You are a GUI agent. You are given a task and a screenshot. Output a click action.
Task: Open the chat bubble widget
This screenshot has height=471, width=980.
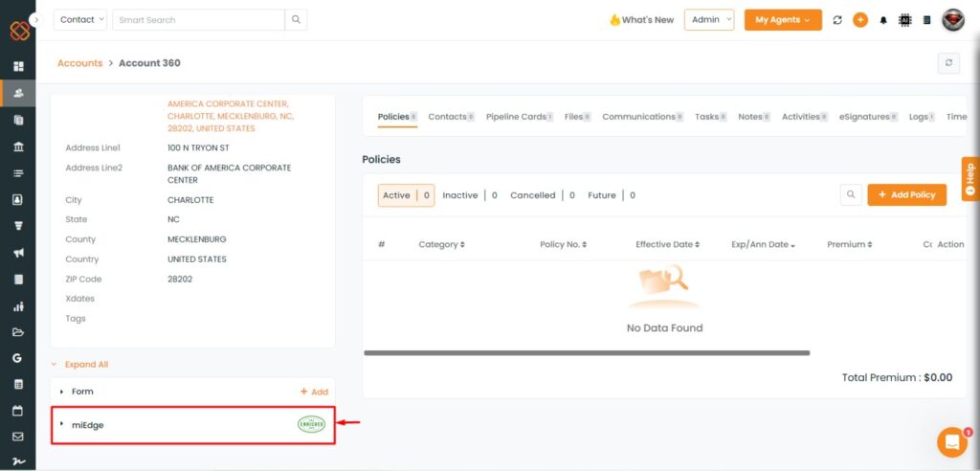(952, 442)
